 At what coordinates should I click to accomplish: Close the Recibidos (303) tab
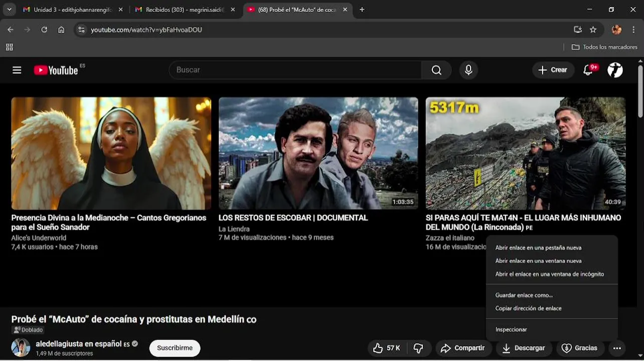[x=233, y=10]
